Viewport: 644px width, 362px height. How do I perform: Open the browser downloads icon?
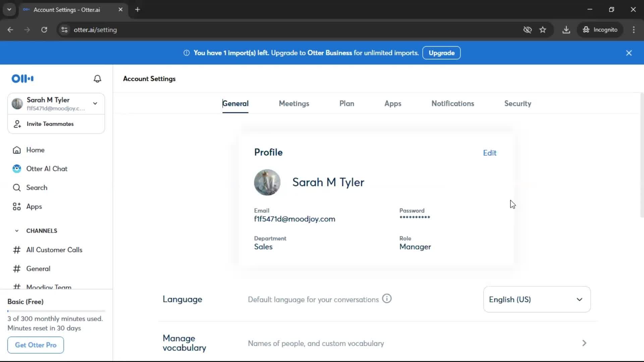click(x=566, y=30)
